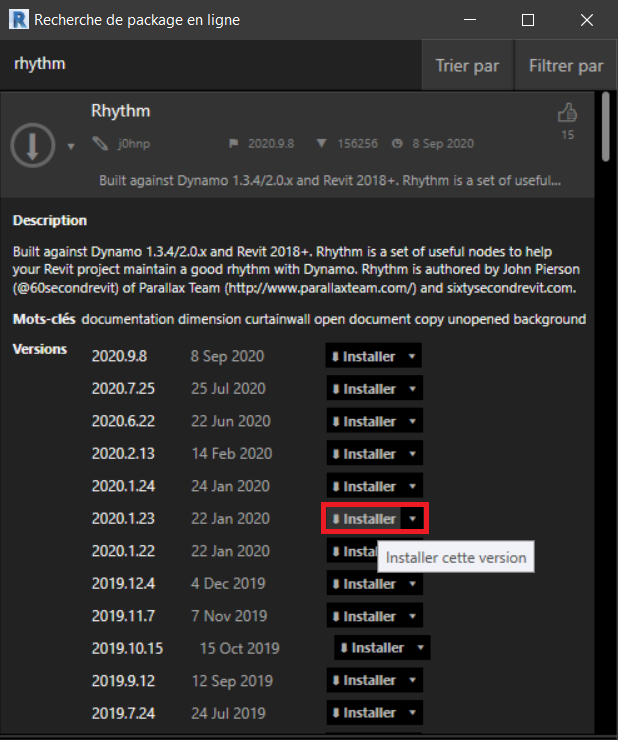This screenshot has width=618, height=740.
Task: Open install dropdown arrow for version 2019.10.15
Action: click(420, 648)
